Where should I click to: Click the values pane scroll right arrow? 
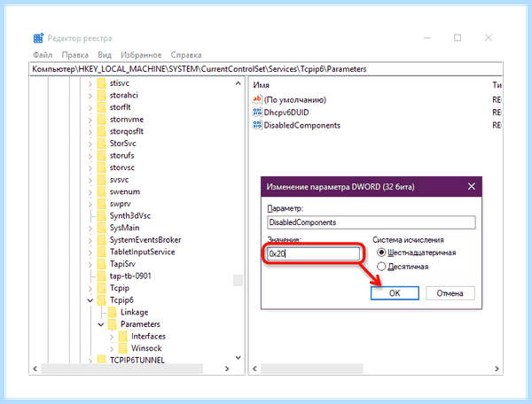(x=497, y=369)
